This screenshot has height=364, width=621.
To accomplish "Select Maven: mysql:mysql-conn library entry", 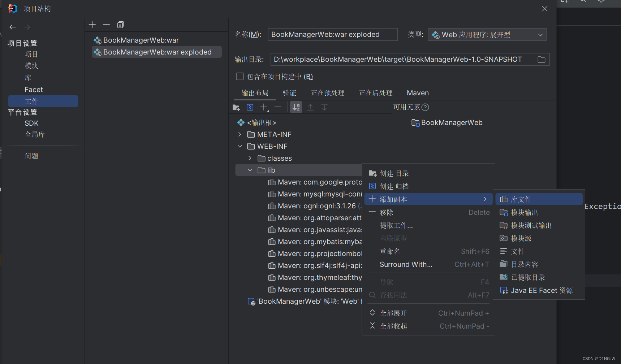I will (x=315, y=194).
